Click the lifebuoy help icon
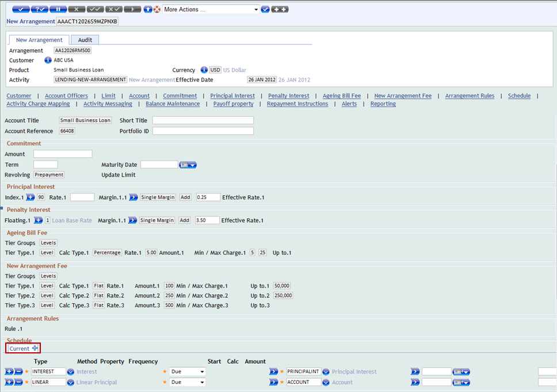 [157, 10]
